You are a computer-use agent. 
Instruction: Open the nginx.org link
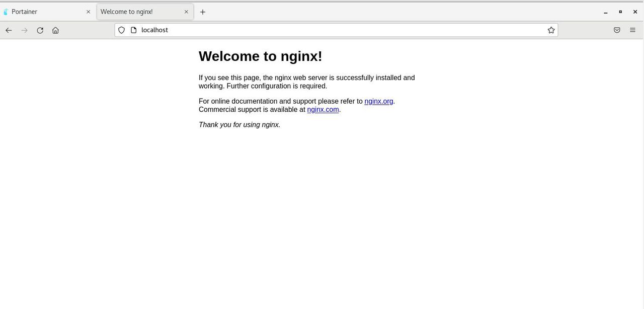coord(379,101)
